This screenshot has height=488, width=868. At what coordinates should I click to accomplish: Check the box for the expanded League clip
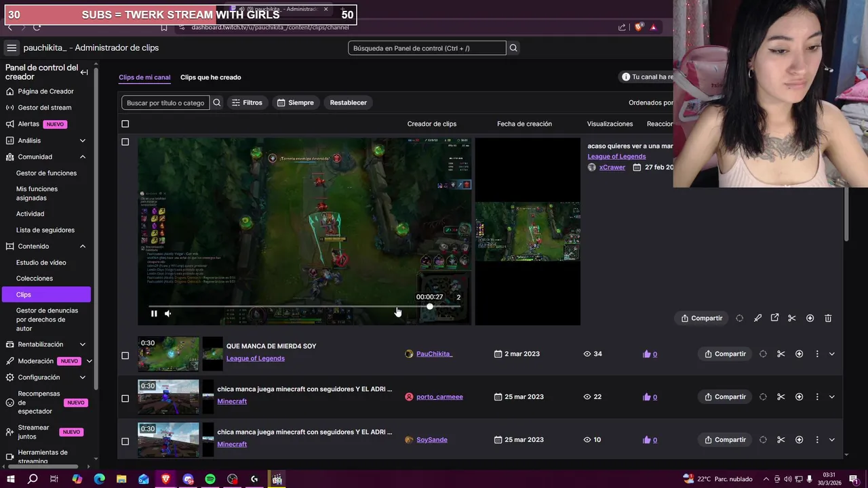125,142
